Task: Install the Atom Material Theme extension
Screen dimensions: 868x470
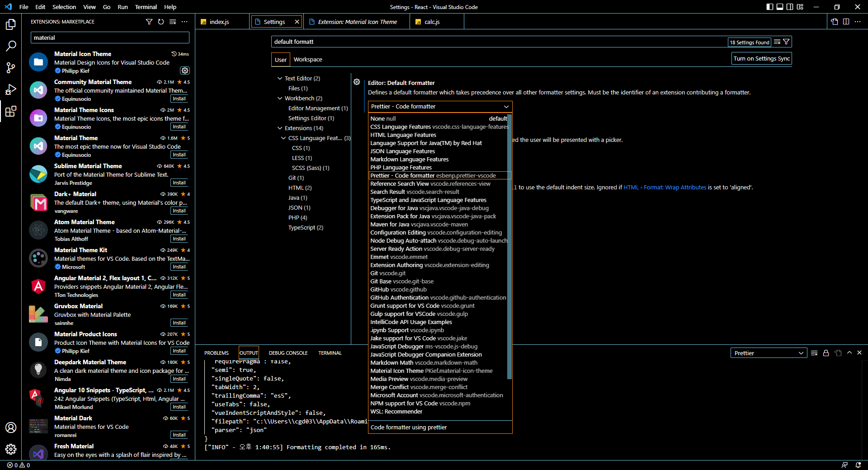Action: click(179, 239)
